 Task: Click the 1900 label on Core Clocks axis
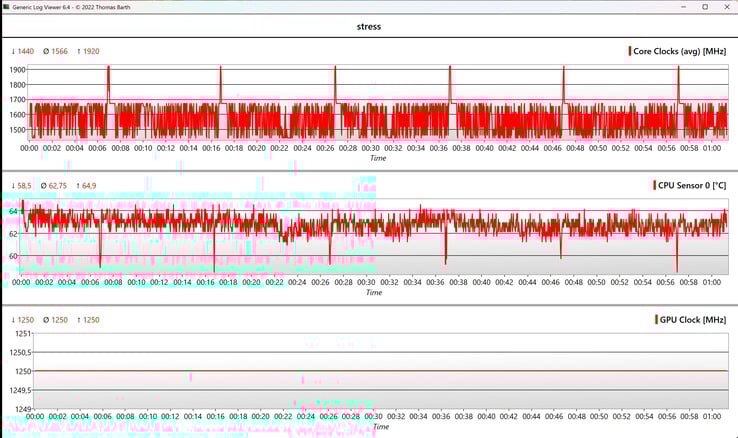coord(17,70)
